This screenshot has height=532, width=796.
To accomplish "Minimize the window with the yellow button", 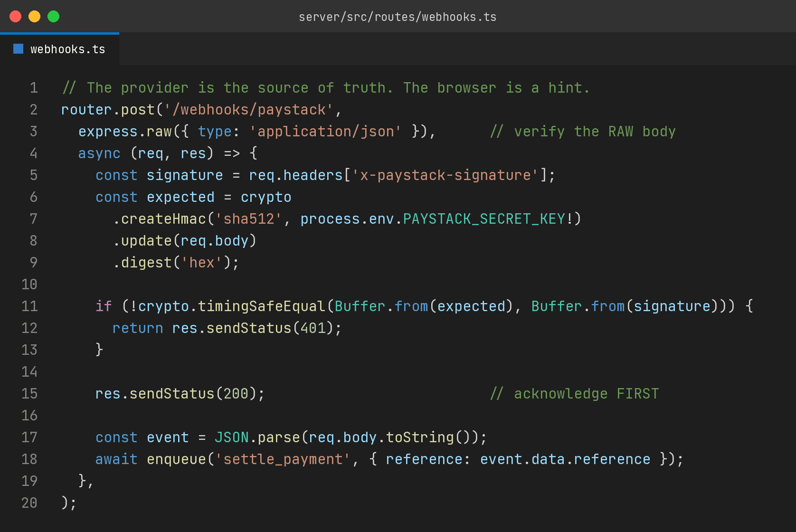I will [x=35, y=17].
